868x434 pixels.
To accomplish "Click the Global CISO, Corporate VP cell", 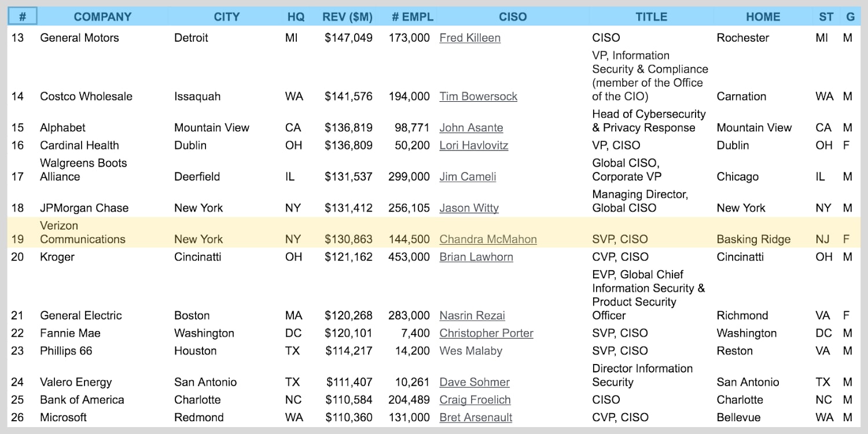I will 627,170.
